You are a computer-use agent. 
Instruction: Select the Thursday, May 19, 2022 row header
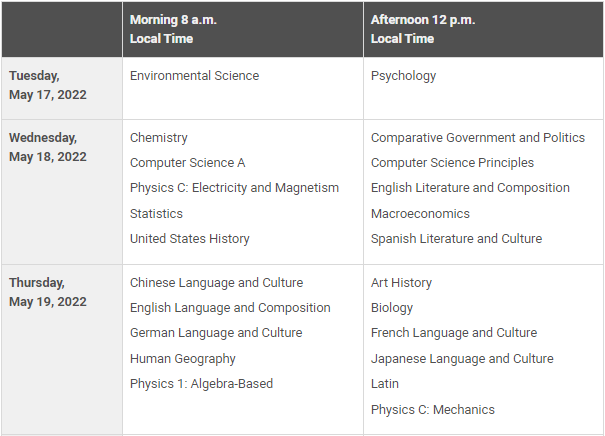pos(48,292)
